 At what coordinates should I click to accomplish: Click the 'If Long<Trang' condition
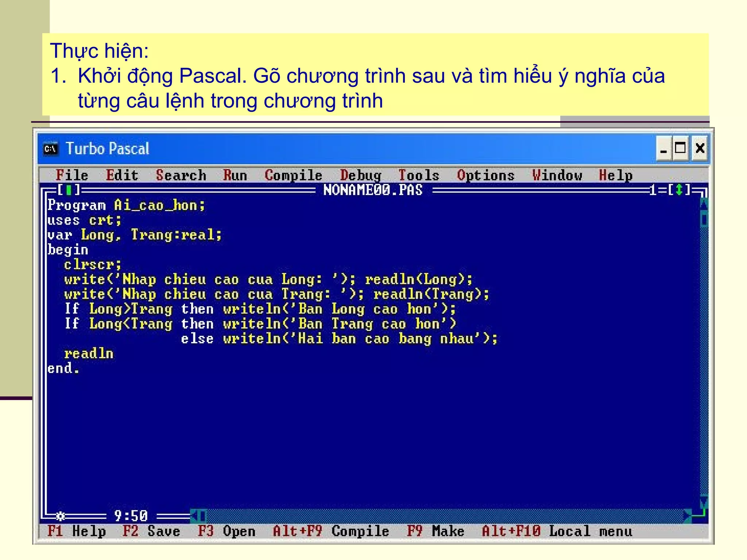point(118,324)
